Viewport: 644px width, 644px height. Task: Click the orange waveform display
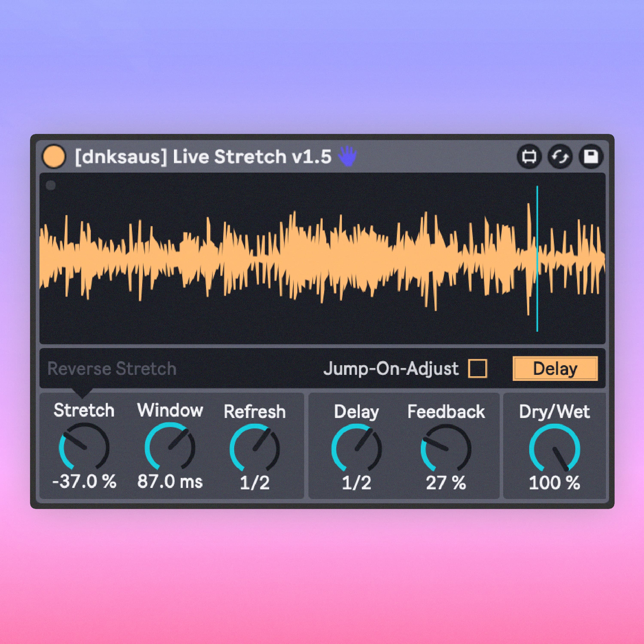(x=322, y=258)
